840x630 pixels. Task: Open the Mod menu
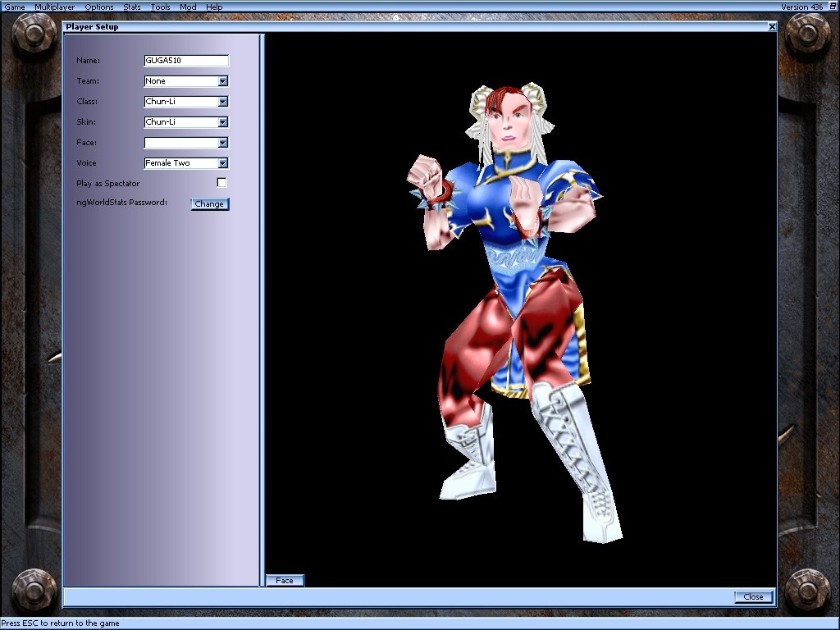tap(188, 7)
